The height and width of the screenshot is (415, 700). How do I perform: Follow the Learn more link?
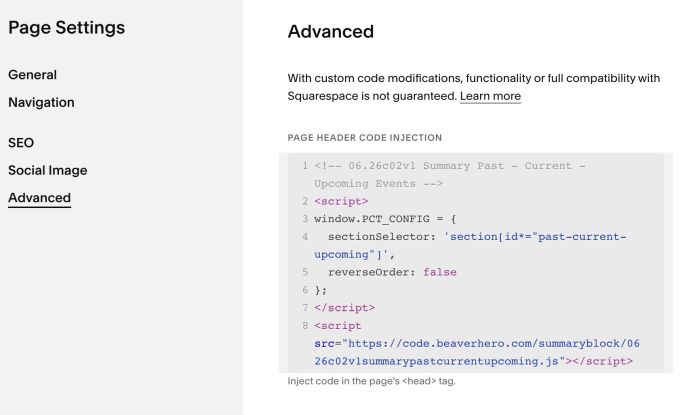pos(490,96)
